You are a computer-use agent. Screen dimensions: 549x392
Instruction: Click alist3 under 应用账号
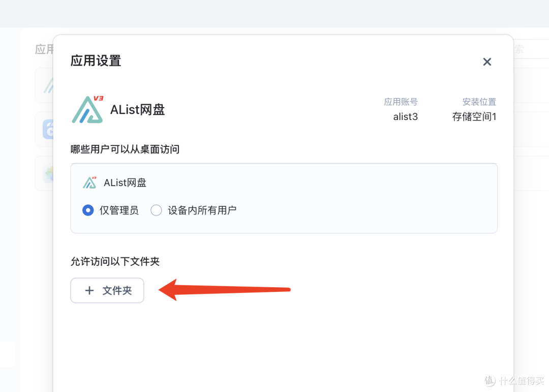(405, 116)
